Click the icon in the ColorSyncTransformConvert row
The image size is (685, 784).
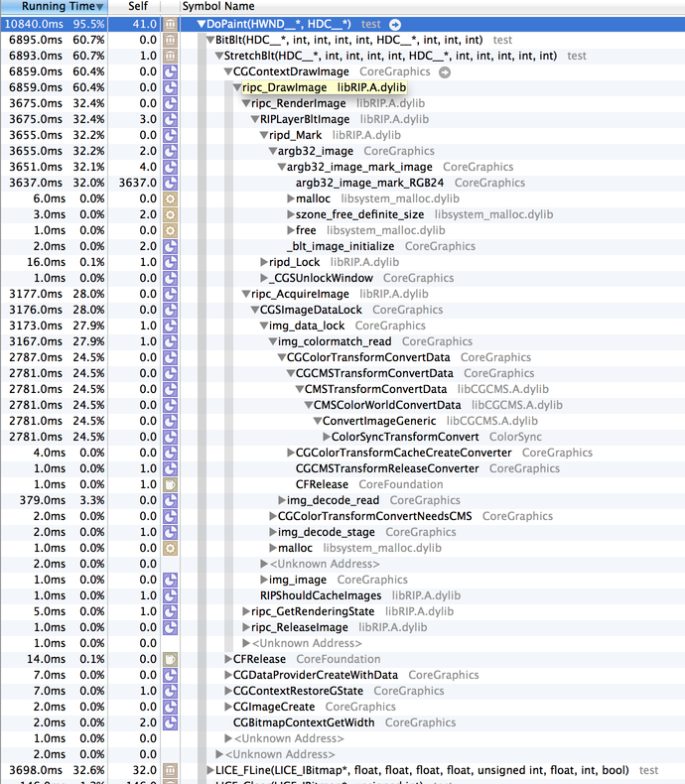tap(169, 437)
